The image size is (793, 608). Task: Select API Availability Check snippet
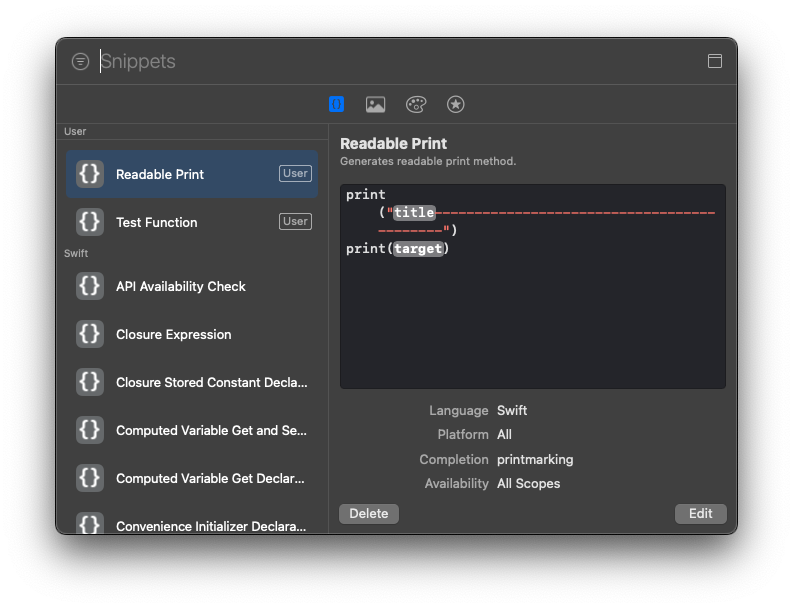coord(192,286)
